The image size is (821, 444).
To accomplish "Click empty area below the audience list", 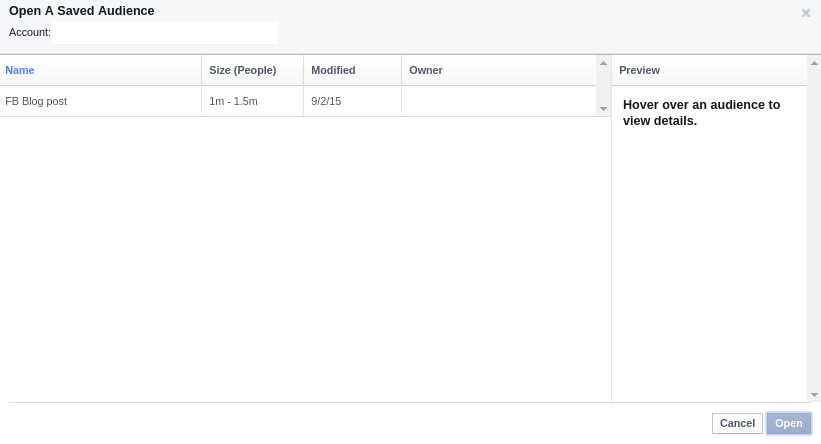I will point(300,260).
